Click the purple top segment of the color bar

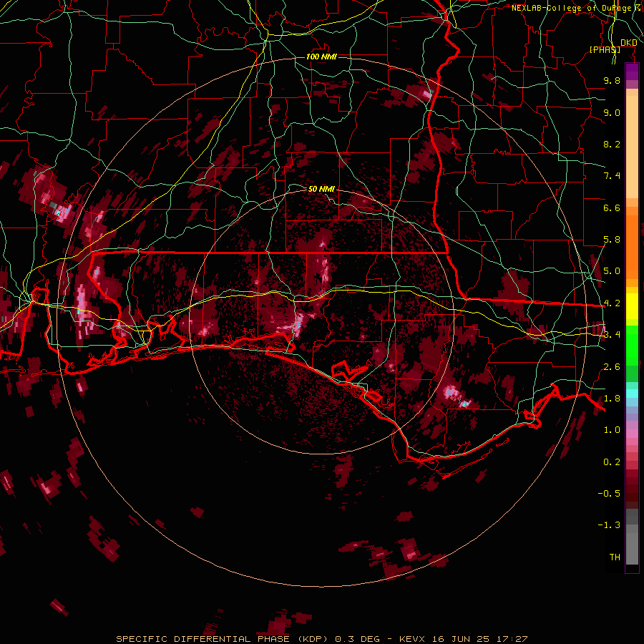click(x=632, y=72)
